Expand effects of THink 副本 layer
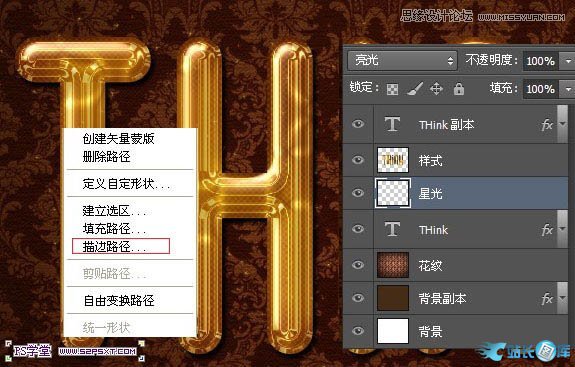Image resolution: width=575 pixels, height=367 pixels. 562,125
